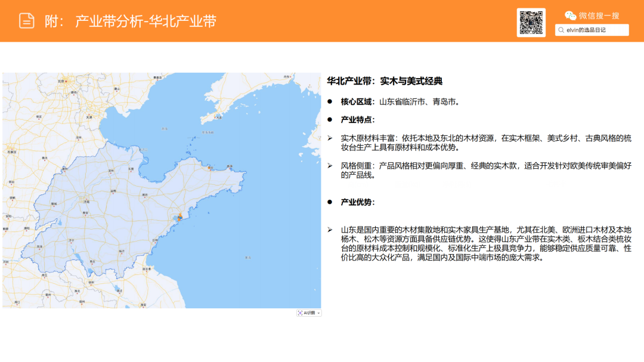Click the AI识图 button below the map

[x=308, y=313]
